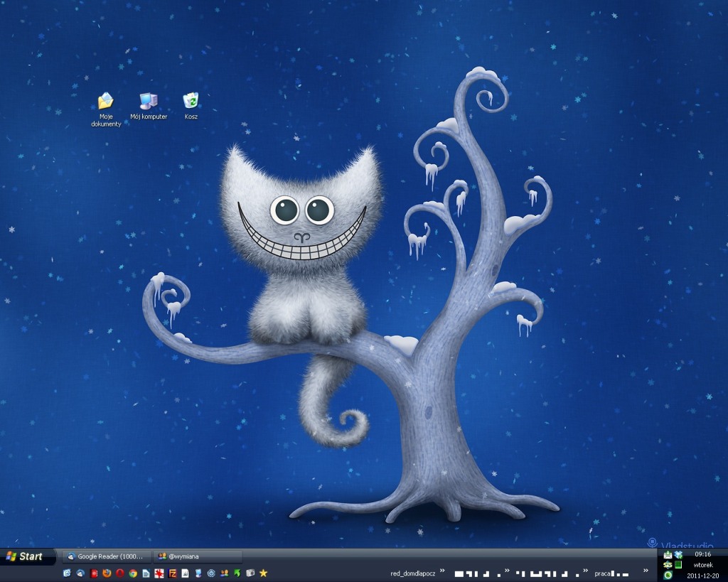
Task: Expand the praca toolbar chevron
Action: coord(646,571)
